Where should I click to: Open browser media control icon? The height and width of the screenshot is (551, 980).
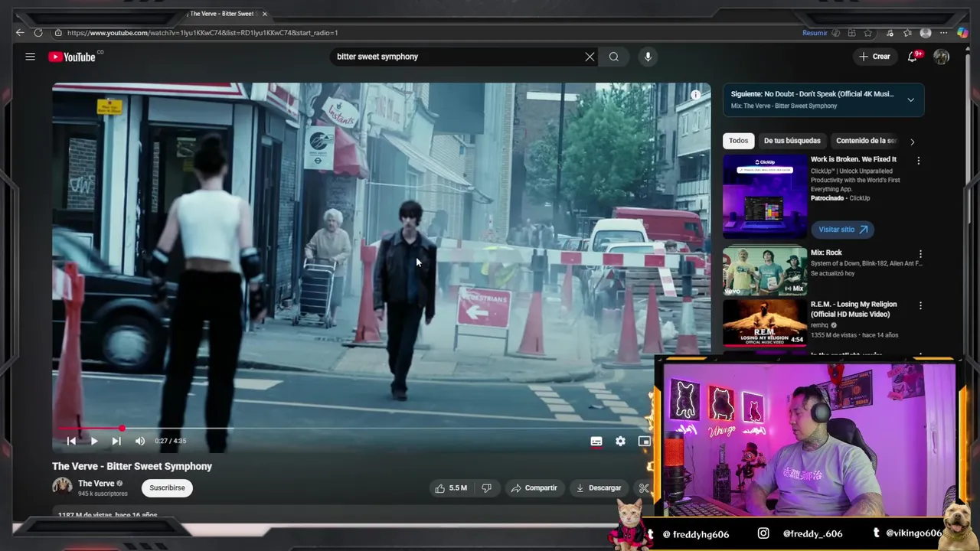point(890,33)
